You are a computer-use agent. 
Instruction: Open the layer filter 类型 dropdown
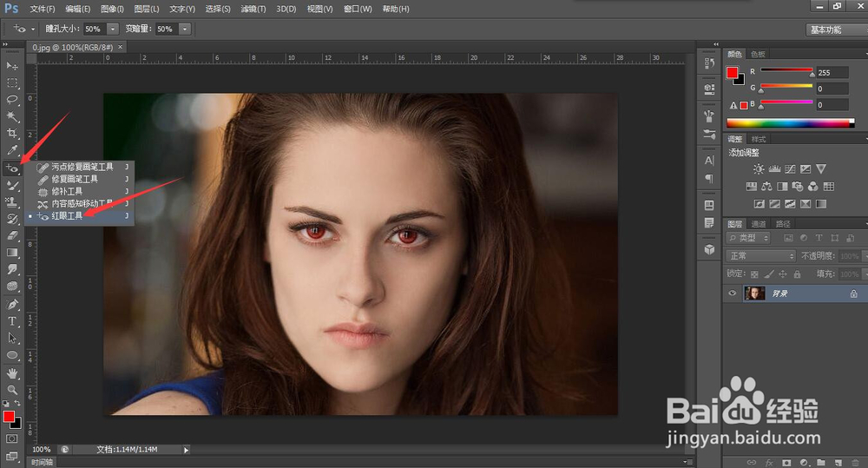coord(748,238)
